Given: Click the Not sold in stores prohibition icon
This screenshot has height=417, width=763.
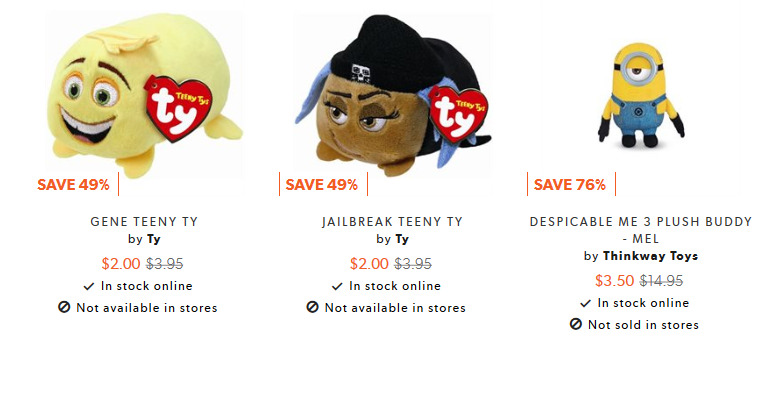Looking at the screenshot, I should point(576,324).
